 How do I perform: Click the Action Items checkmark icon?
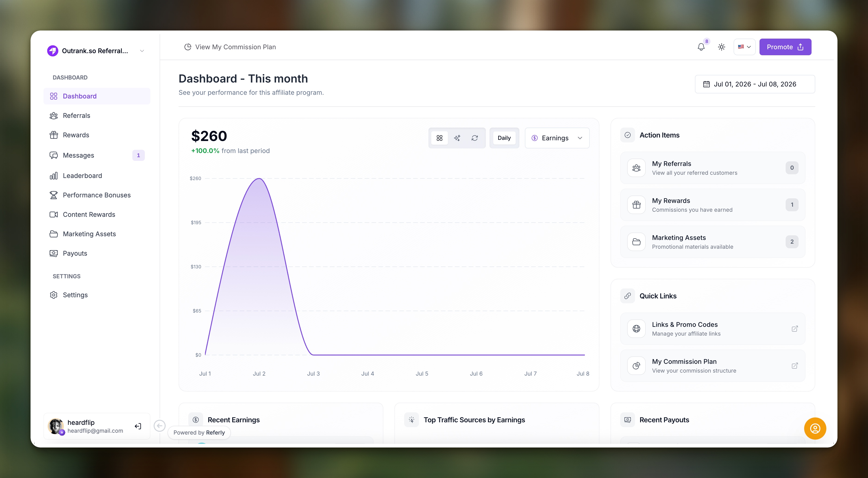point(627,135)
